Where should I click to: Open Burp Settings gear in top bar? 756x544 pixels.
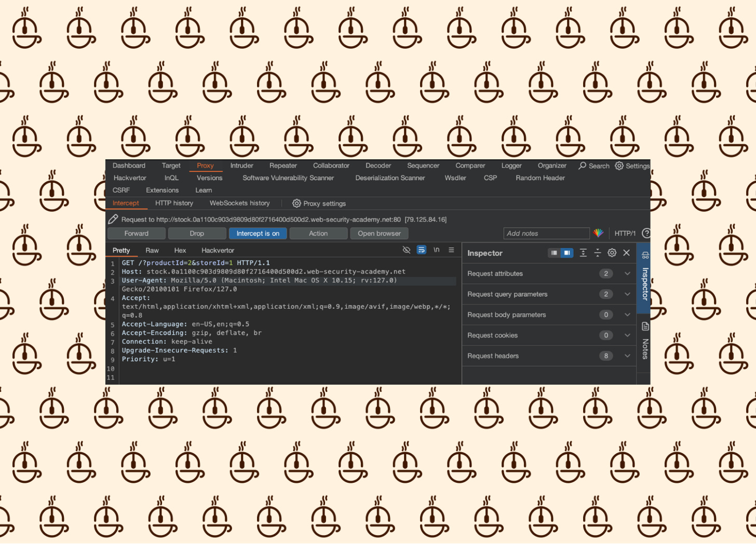[x=619, y=166]
